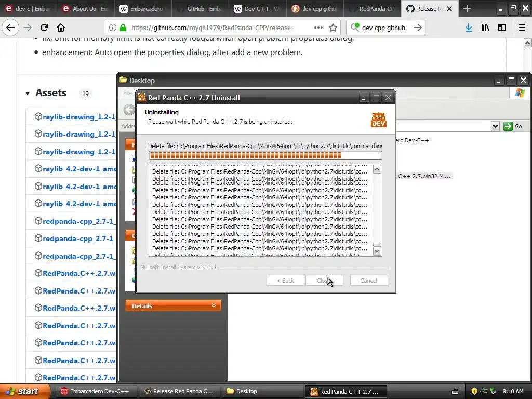The image size is (532, 399).
Task: Click Red Panda C++ 2.7 taskbar item
Action: pyautogui.click(x=345, y=392)
